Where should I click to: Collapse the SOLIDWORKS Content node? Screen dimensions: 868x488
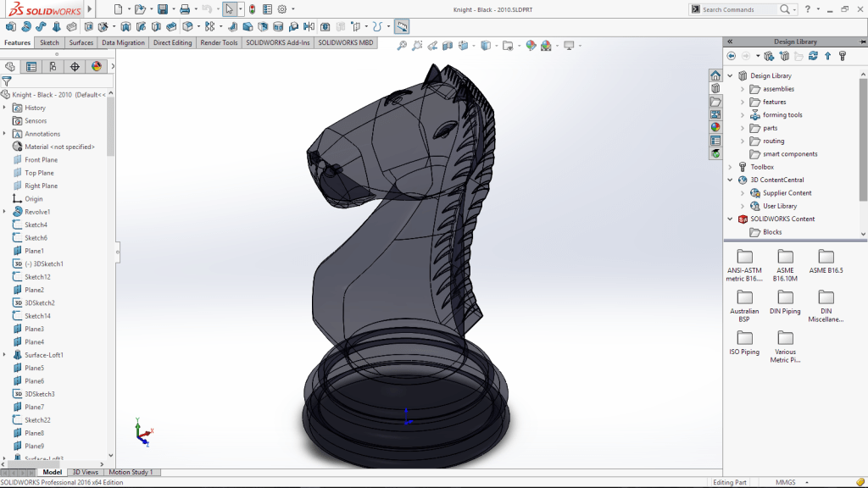coord(731,219)
